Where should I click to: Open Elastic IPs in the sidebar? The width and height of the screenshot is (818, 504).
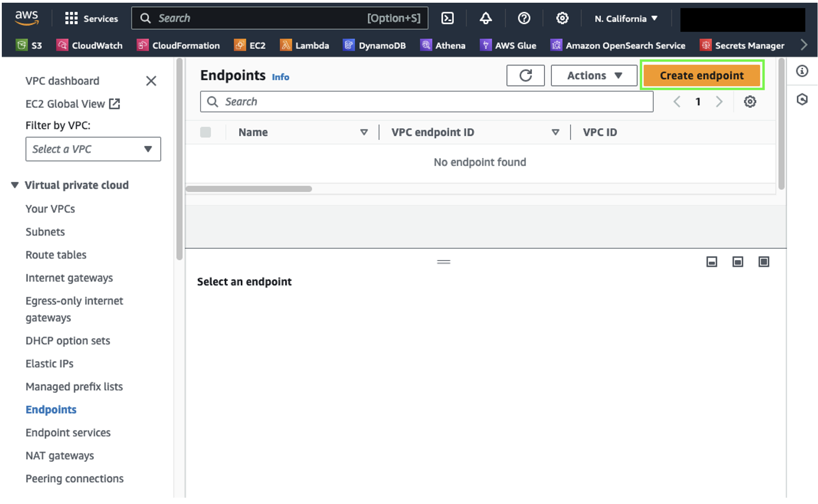(49, 364)
